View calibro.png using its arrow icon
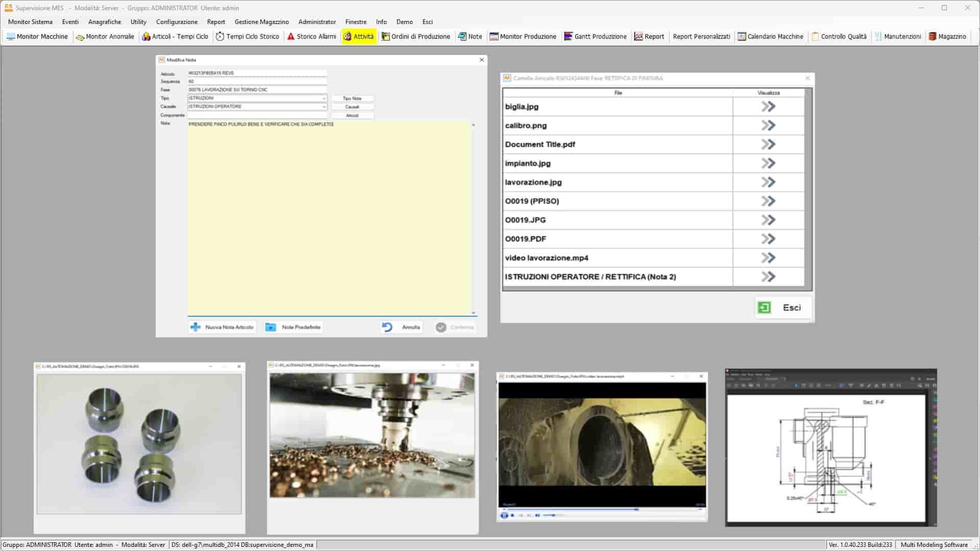Screen dimensions: 980x551 click(x=768, y=126)
